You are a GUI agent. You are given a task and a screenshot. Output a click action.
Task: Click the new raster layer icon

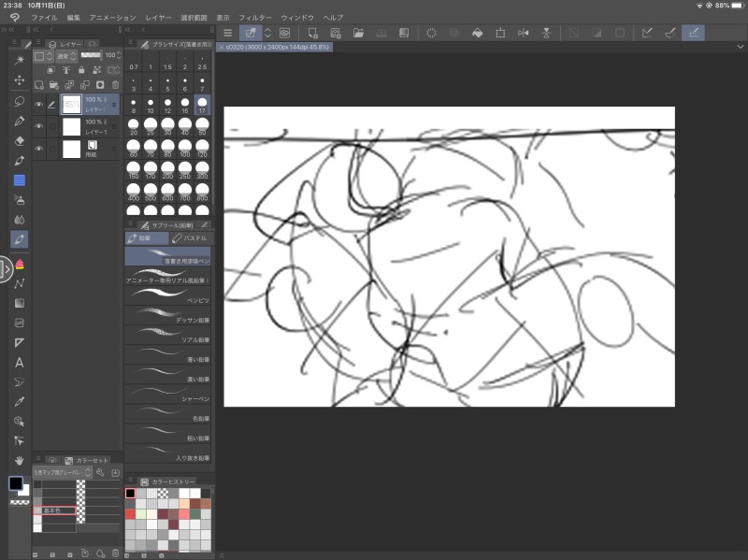[x=39, y=85]
